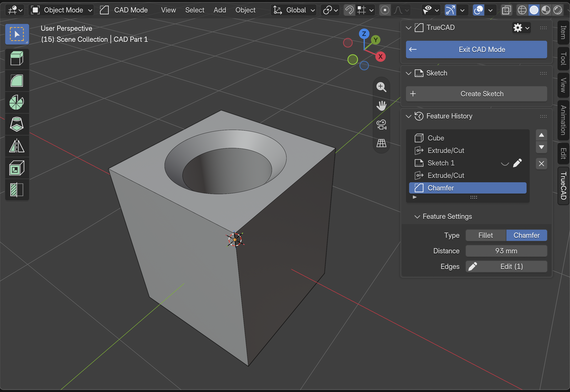The height and width of the screenshot is (392, 570).
Task: Collapse the Feature History panel
Action: tap(408, 116)
